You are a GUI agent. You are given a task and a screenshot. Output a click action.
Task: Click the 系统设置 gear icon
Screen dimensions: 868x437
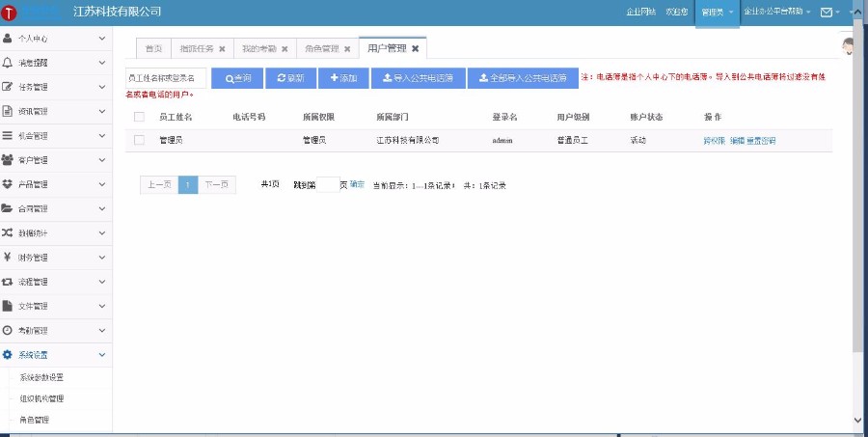pos(7,354)
